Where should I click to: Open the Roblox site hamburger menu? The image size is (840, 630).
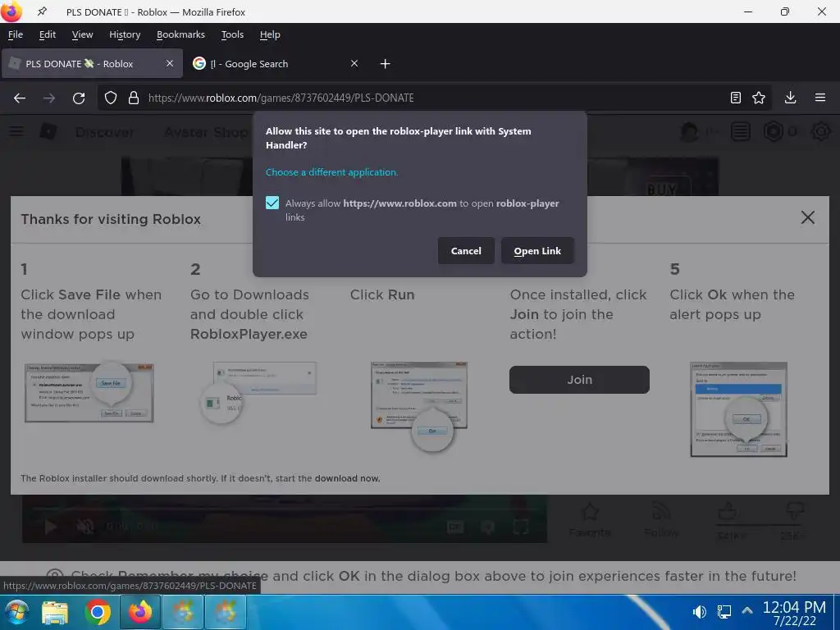click(x=16, y=131)
